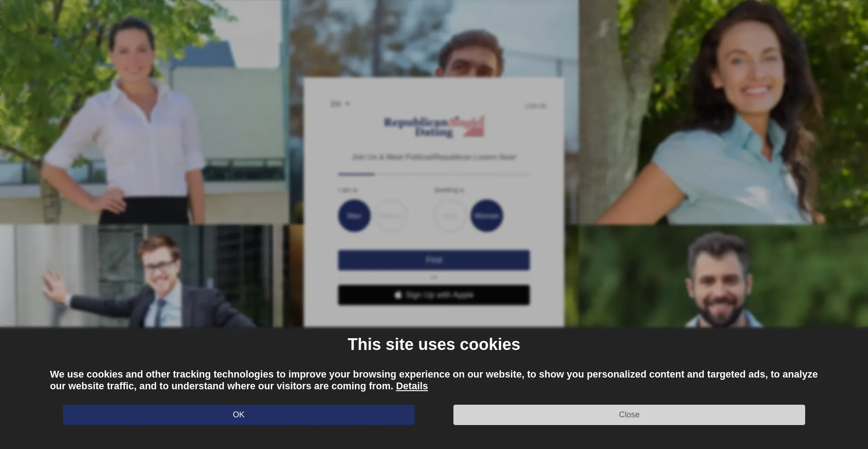Image resolution: width=868 pixels, height=449 pixels.
Task: Choose Woman under 'Seeking a'
Action: (487, 216)
